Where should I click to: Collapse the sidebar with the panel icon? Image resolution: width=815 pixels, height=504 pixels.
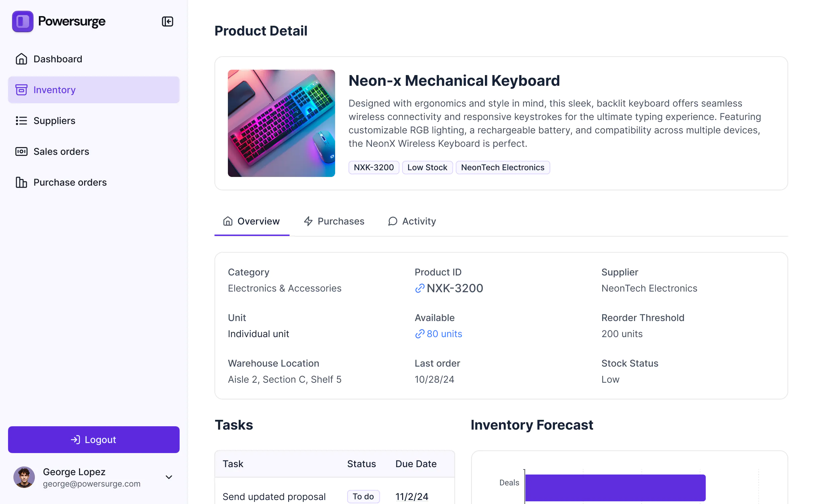168,21
